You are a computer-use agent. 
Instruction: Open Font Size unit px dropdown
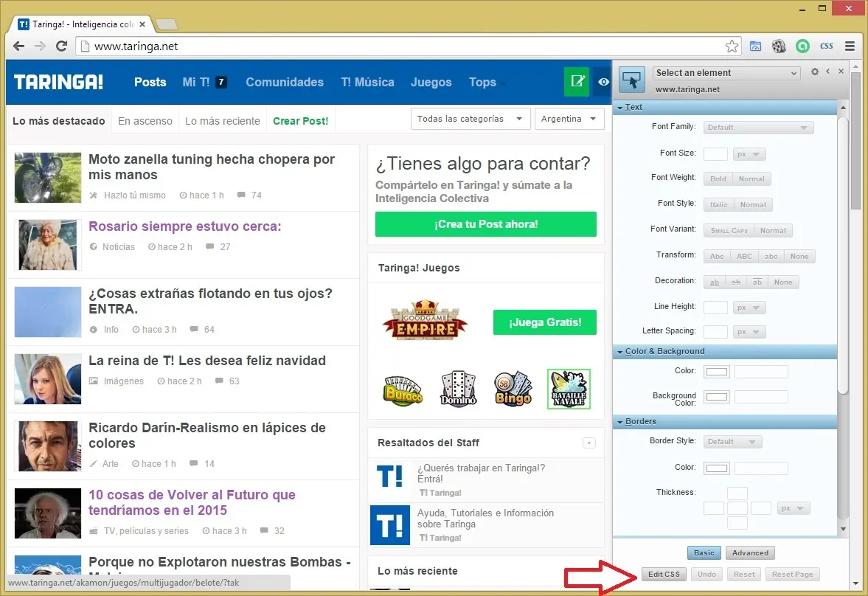click(x=749, y=154)
